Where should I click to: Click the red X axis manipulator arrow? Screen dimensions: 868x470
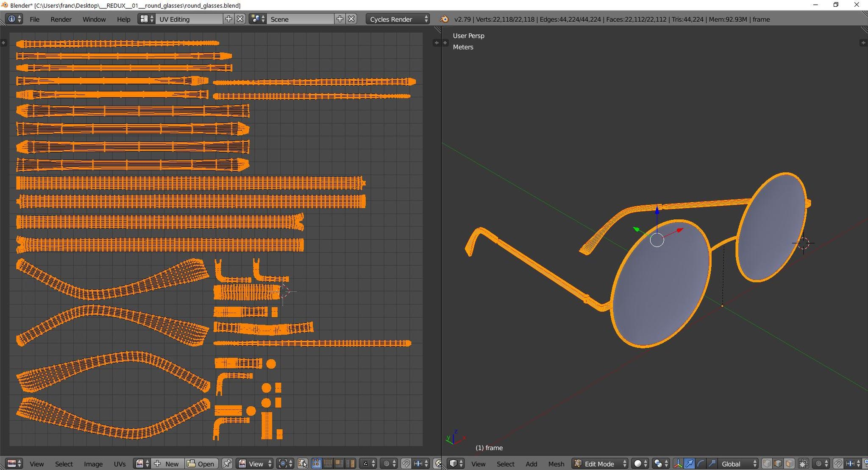[x=680, y=230]
